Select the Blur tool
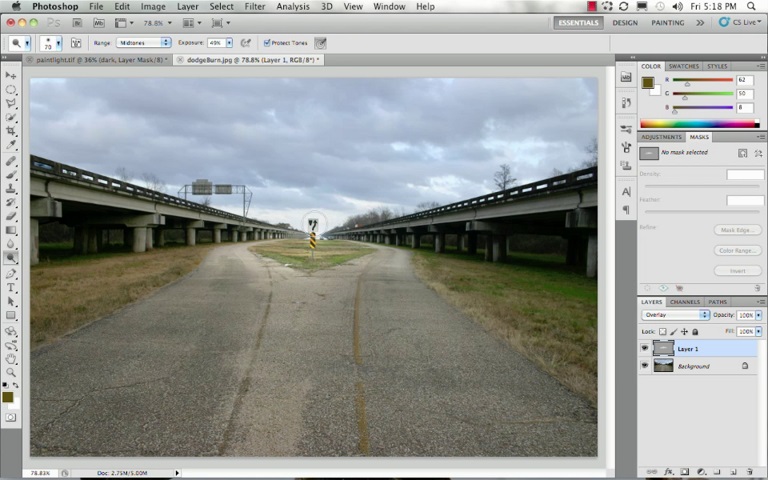 [x=11, y=243]
